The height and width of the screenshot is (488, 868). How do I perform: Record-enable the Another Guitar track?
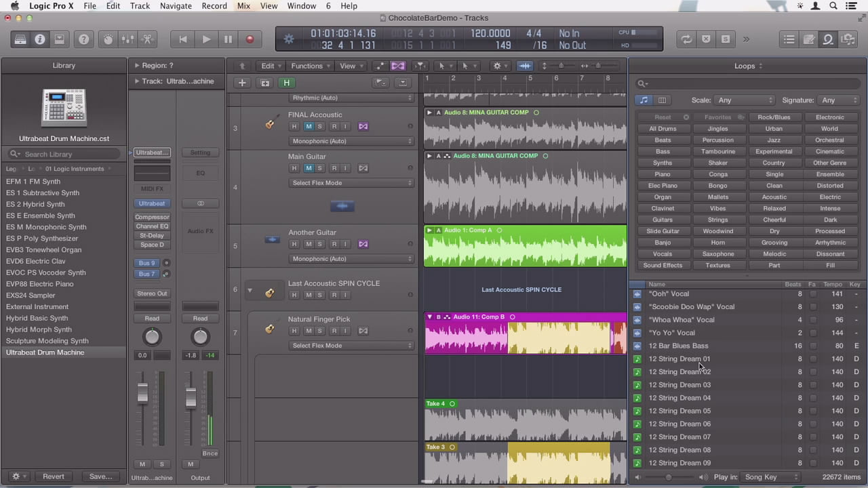point(334,244)
